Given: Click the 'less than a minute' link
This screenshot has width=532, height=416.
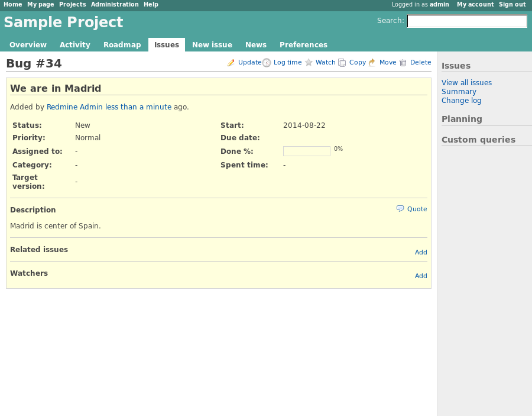Looking at the screenshot, I should [x=138, y=107].
